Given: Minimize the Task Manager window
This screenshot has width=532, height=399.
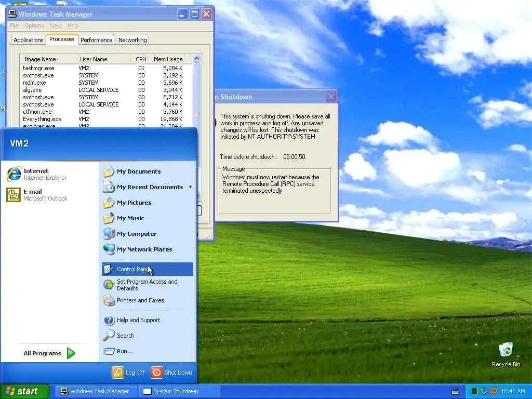Looking at the screenshot, I should [x=182, y=14].
